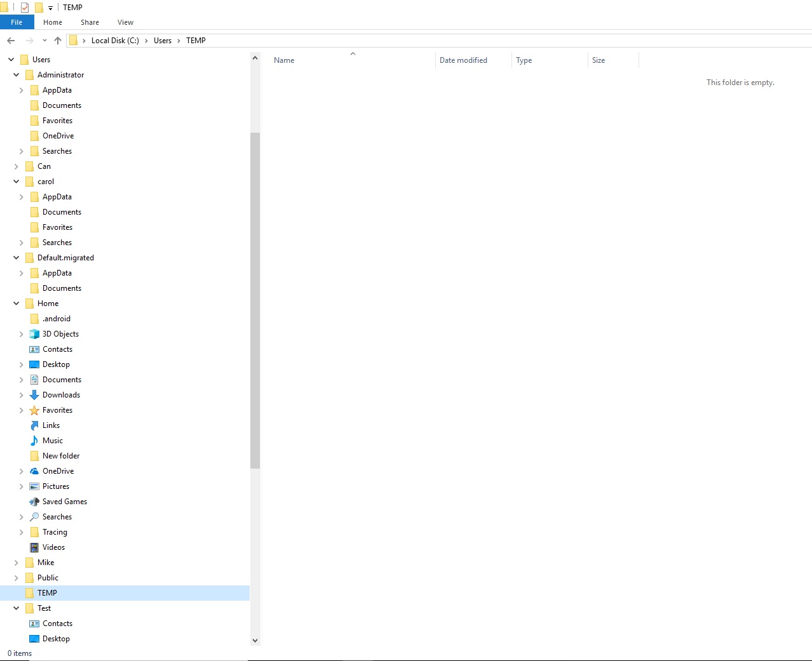The image size is (812, 661).
Task: Select the Videos film icon
Action: click(x=34, y=547)
